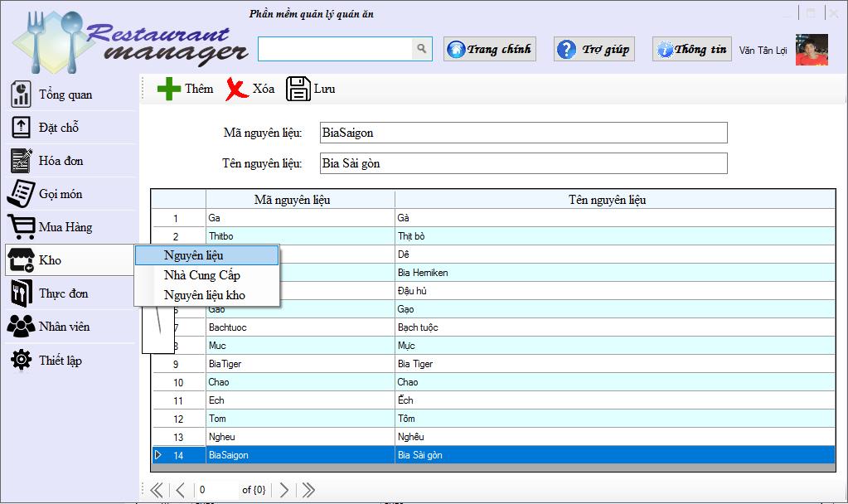Open the Hóa đơn invoice icon
848x504 pixels.
[21, 161]
